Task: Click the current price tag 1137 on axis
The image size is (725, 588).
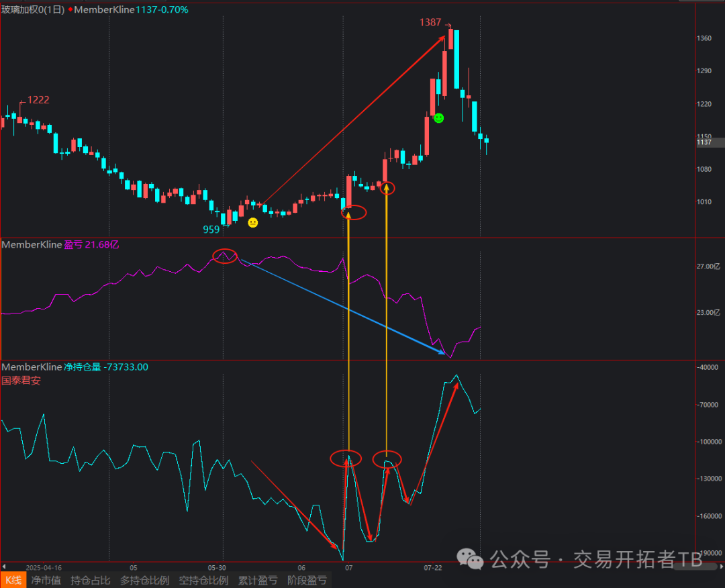Action: (710, 142)
